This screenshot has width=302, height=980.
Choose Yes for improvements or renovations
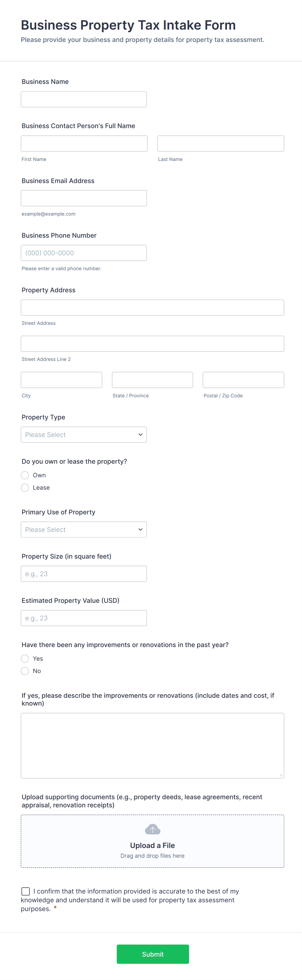click(x=25, y=658)
